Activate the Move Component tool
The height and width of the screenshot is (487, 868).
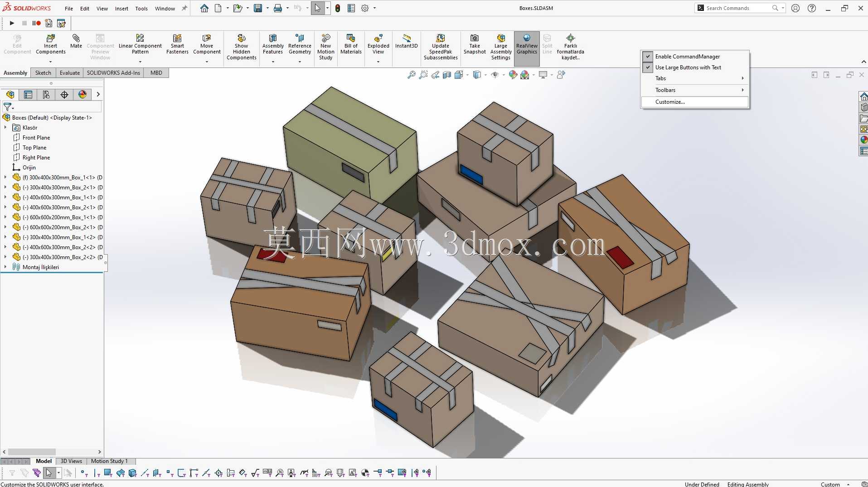tap(207, 44)
